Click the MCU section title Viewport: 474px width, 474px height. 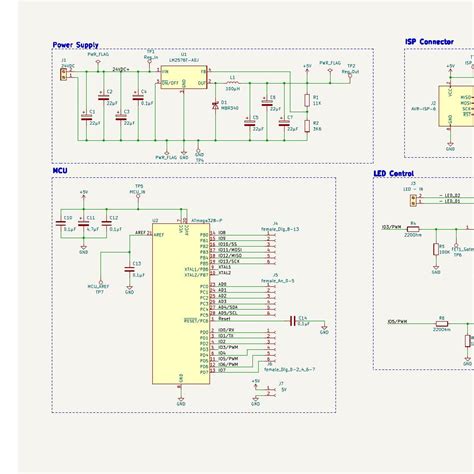(x=60, y=171)
